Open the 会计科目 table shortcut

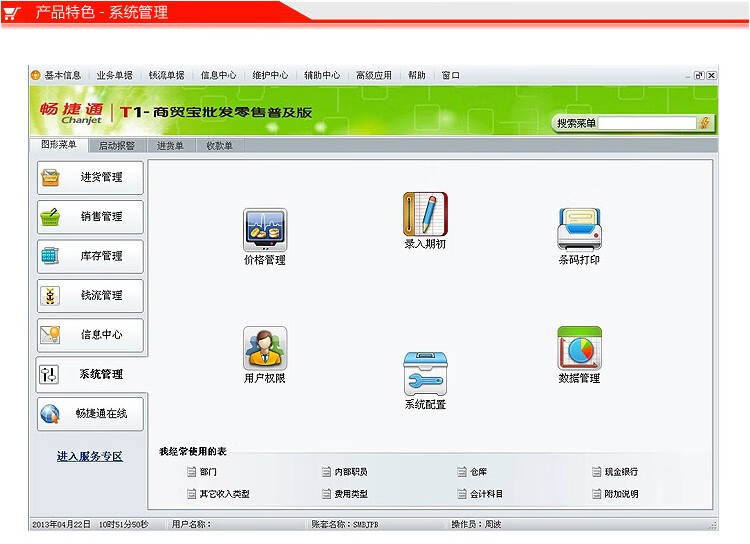[x=480, y=494]
